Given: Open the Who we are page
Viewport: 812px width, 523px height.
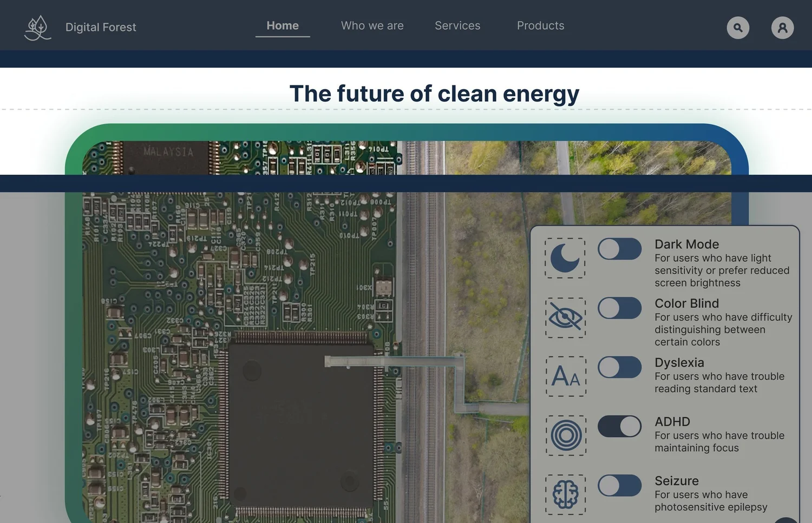Looking at the screenshot, I should (372, 26).
